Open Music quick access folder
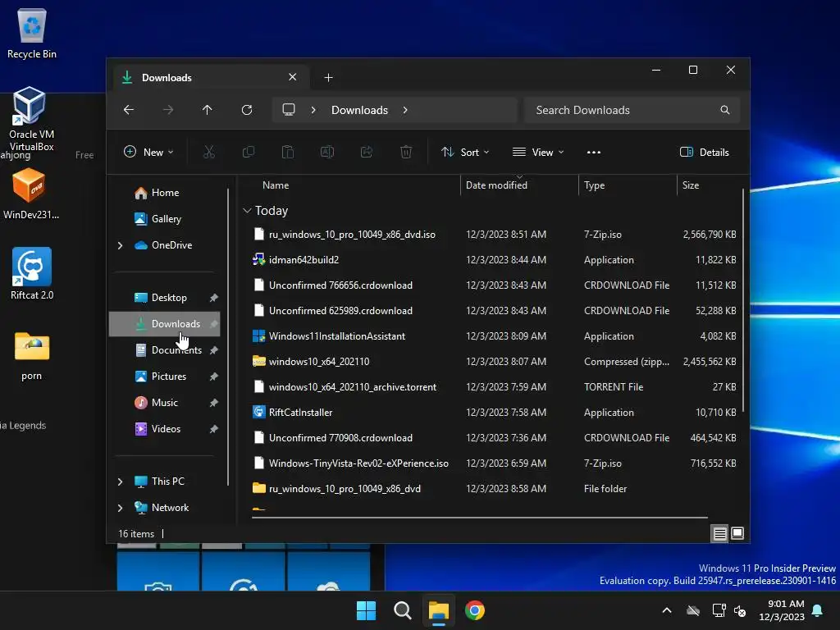Screen dimensions: 840x630 [x=164, y=403]
